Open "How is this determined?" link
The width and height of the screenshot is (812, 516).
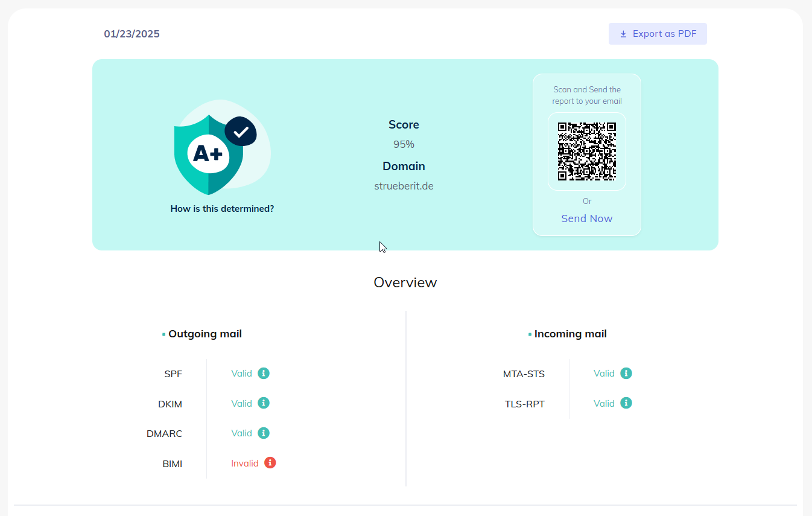[x=222, y=209]
